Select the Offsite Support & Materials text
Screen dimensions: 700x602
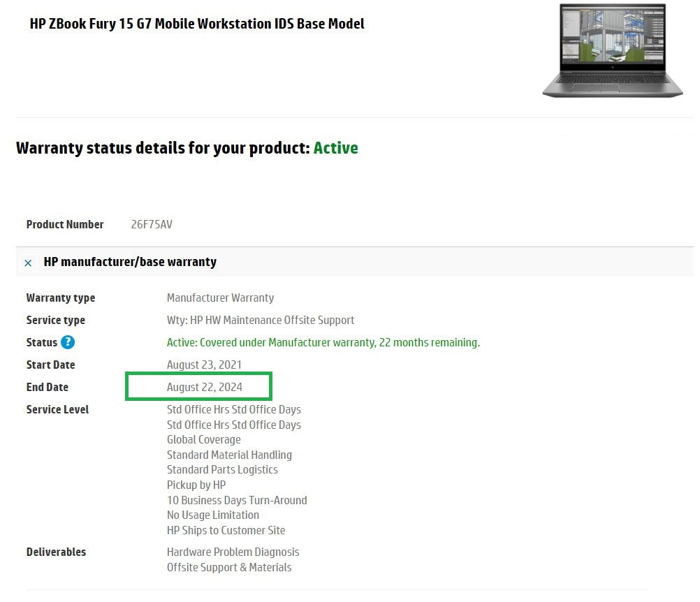pos(228,567)
